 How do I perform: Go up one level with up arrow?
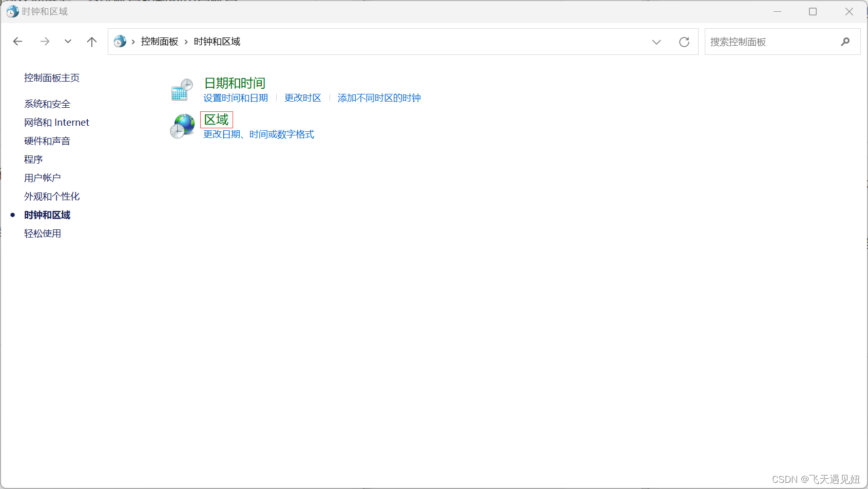tap(92, 42)
